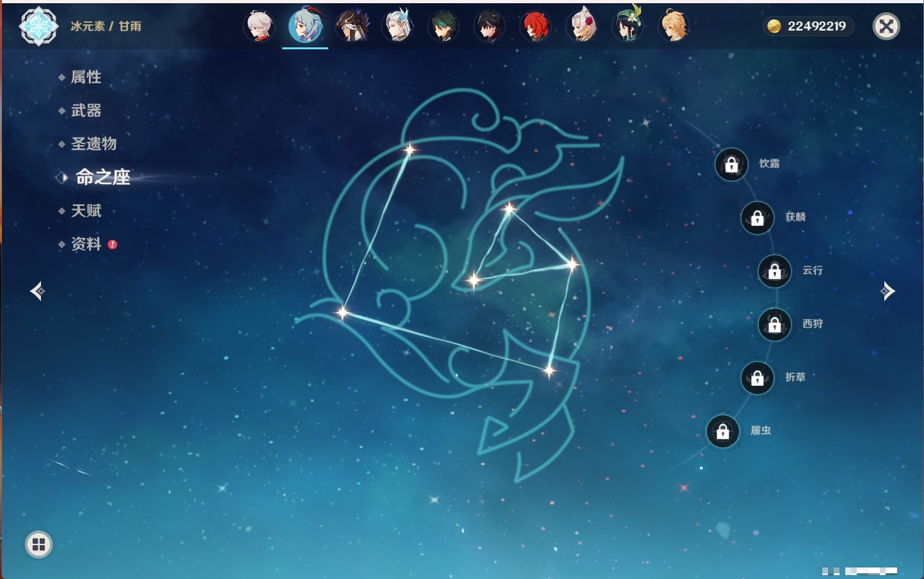Click the red alert badge beside 资料
Screen dimensions: 924x579
113,244
